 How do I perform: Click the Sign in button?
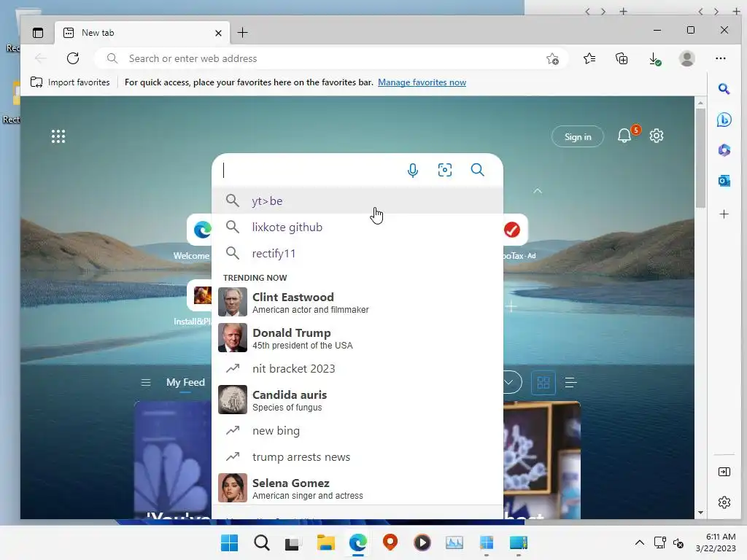point(578,136)
